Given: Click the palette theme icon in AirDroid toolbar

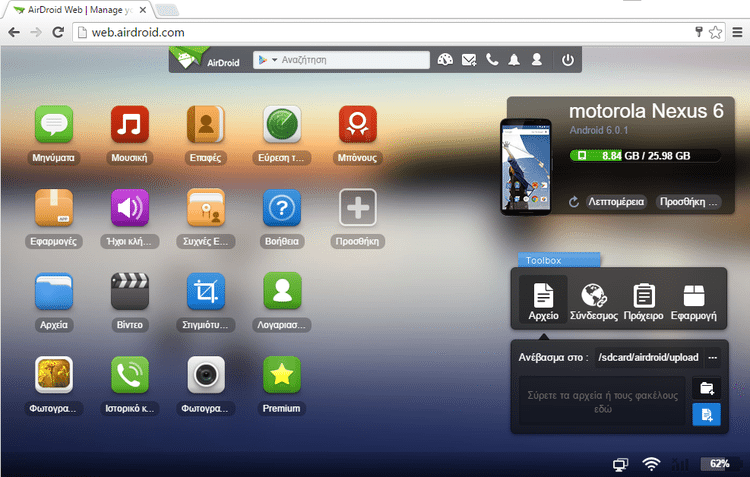Looking at the screenshot, I should (445, 60).
